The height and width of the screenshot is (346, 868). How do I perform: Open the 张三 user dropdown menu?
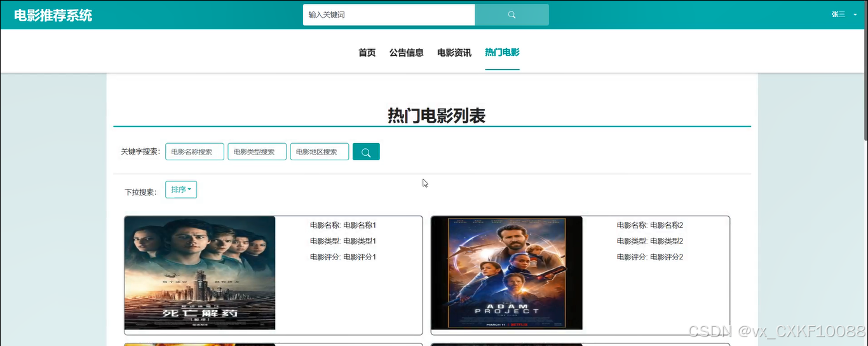pos(844,14)
